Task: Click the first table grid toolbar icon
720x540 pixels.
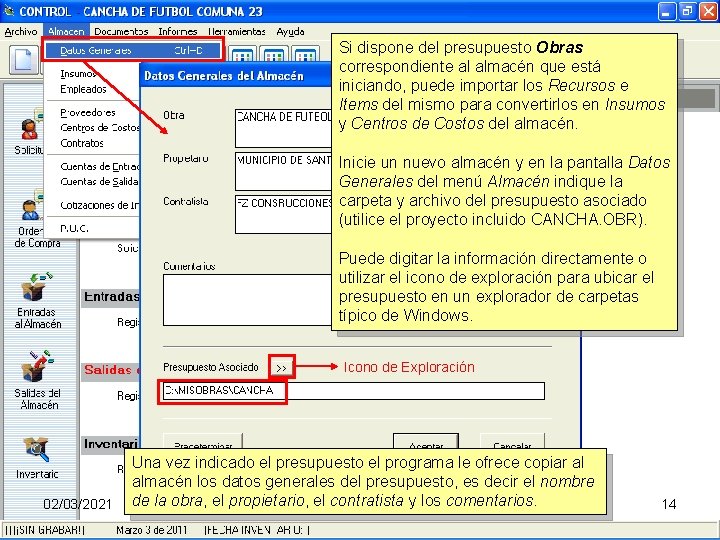Action: point(242,54)
